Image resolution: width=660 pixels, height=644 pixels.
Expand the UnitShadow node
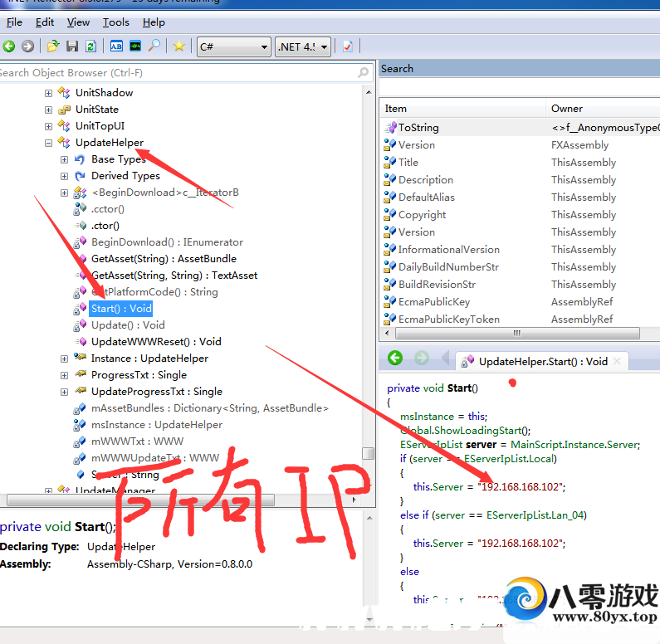(x=48, y=93)
